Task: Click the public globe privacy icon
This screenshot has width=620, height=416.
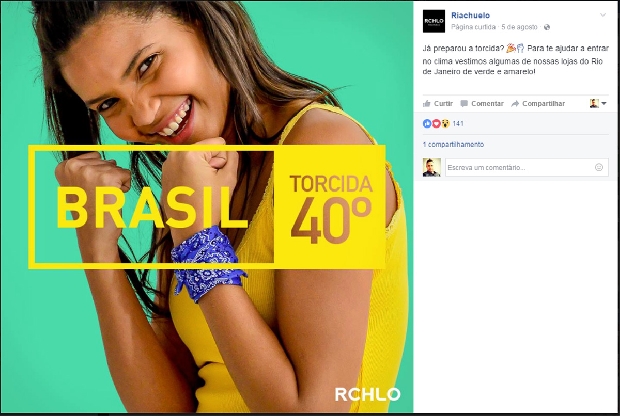Action: (547, 27)
